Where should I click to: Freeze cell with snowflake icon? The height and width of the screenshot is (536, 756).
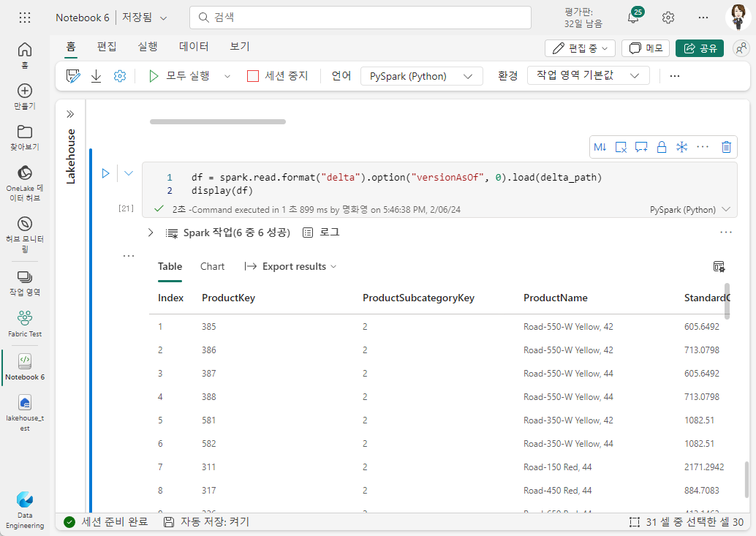click(x=681, y=147)
